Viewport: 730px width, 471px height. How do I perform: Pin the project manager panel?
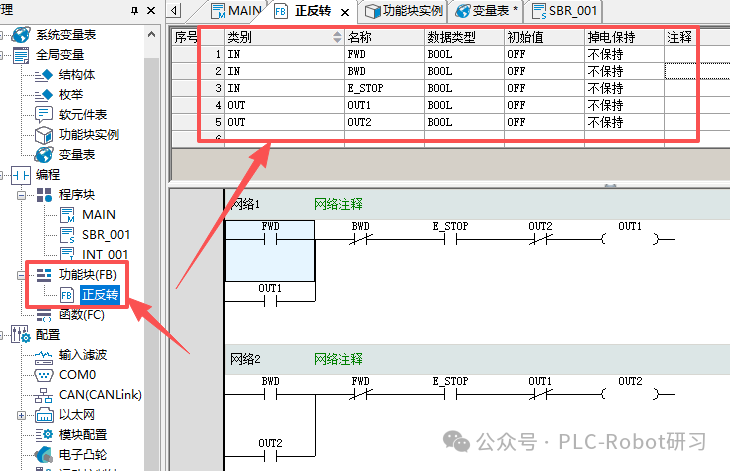[135, 10]
